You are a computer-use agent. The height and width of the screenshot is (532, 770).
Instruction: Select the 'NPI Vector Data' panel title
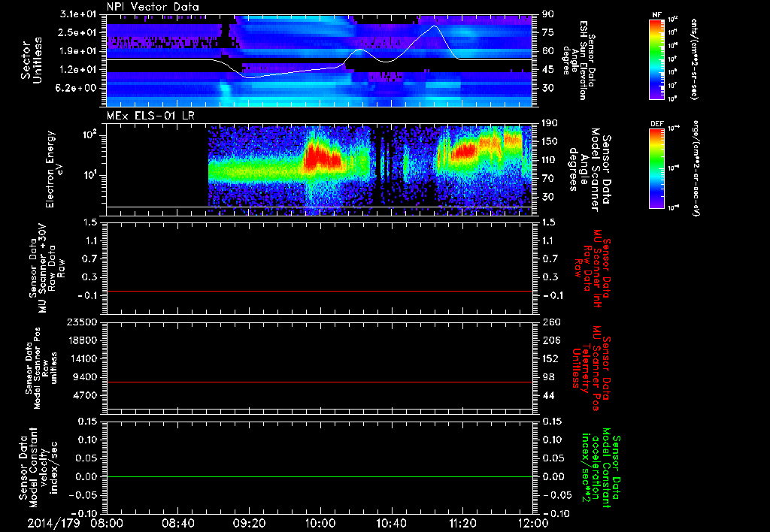153,7
